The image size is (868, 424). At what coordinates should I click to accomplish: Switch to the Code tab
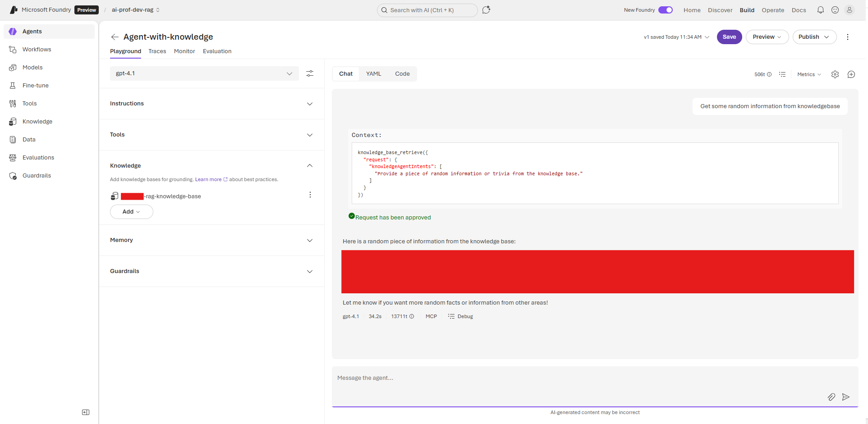[402, 74]
